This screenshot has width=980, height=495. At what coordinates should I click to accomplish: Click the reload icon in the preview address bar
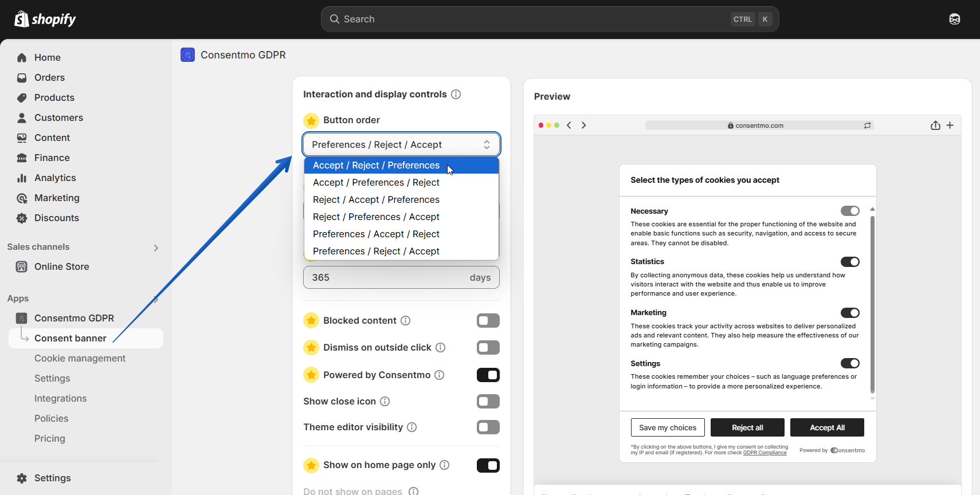pyautogui.click(x=868, y=125)
